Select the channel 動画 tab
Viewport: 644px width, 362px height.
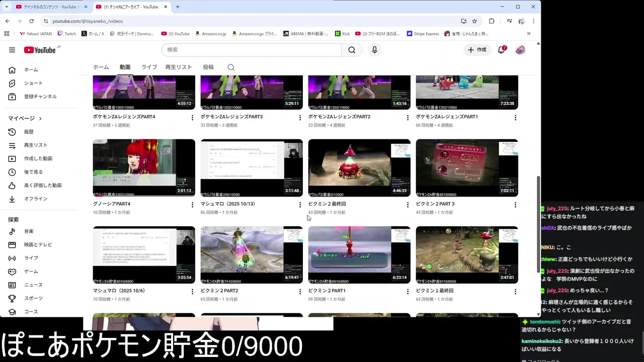[x=125, y=67]
